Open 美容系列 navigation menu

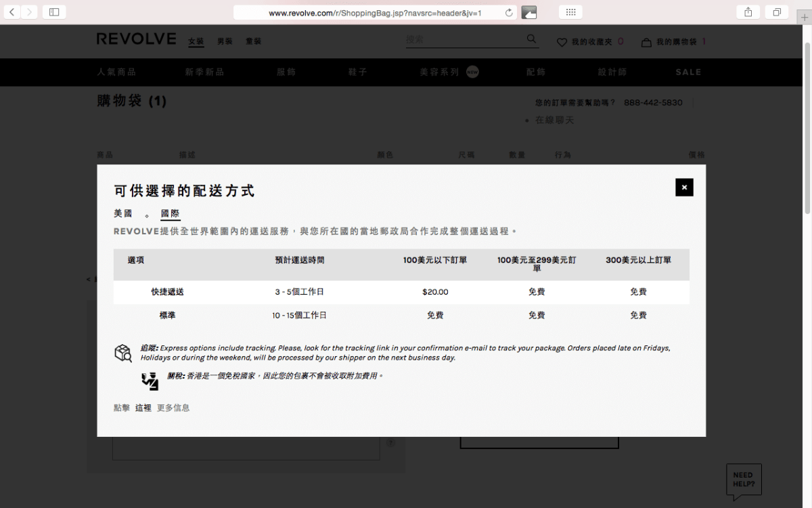tap(439, 72)
